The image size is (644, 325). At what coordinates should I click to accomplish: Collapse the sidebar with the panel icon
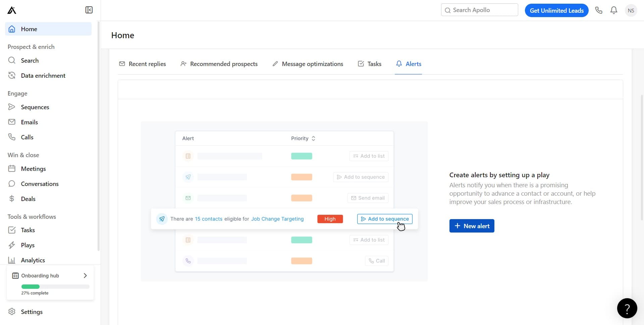[89, 10]
